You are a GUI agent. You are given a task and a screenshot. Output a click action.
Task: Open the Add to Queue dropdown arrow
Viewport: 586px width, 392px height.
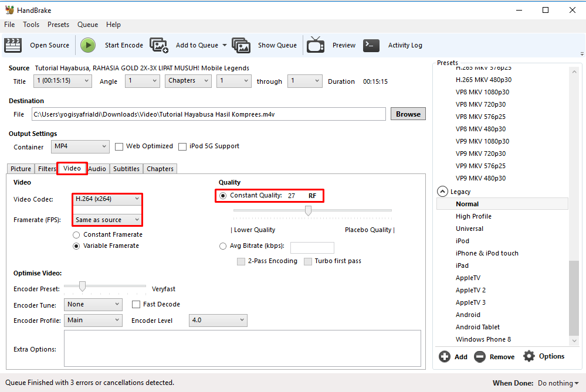[x=225, y=45]
